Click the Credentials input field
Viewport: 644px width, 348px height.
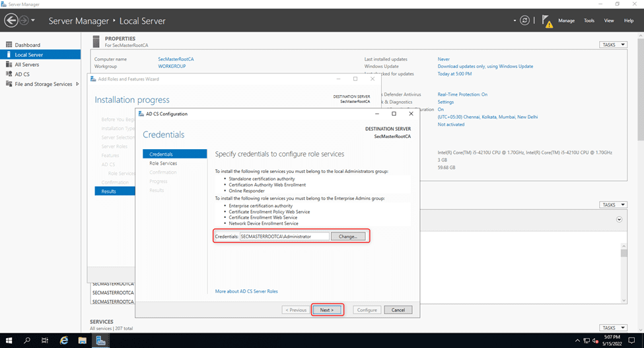[x=284, y=236]
